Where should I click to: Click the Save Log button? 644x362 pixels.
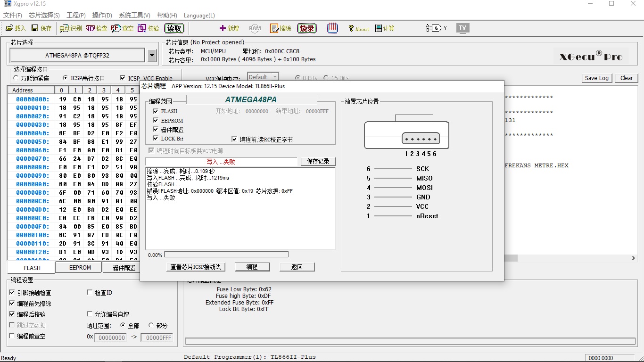coord(597,78)
